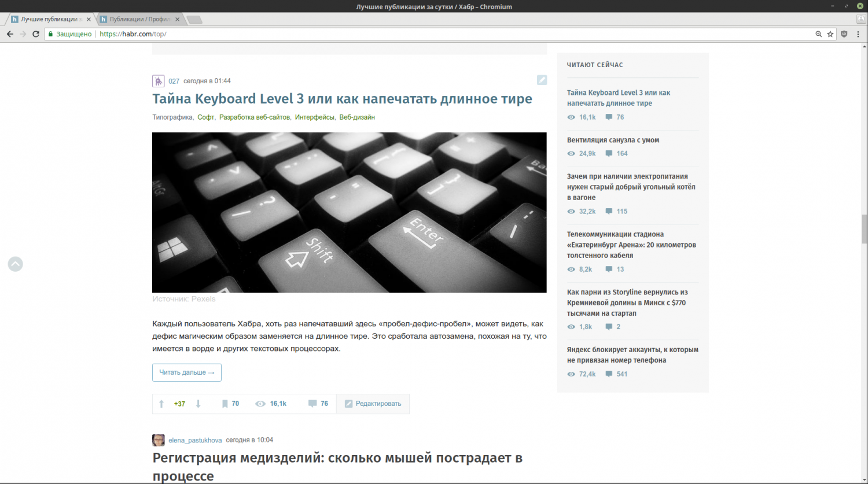Image resolution: width=868 pixels, height=484 pixels.
Task: Open sidebar link Тайна Keyboard Level 3
Action: click(x=619, y=98)
